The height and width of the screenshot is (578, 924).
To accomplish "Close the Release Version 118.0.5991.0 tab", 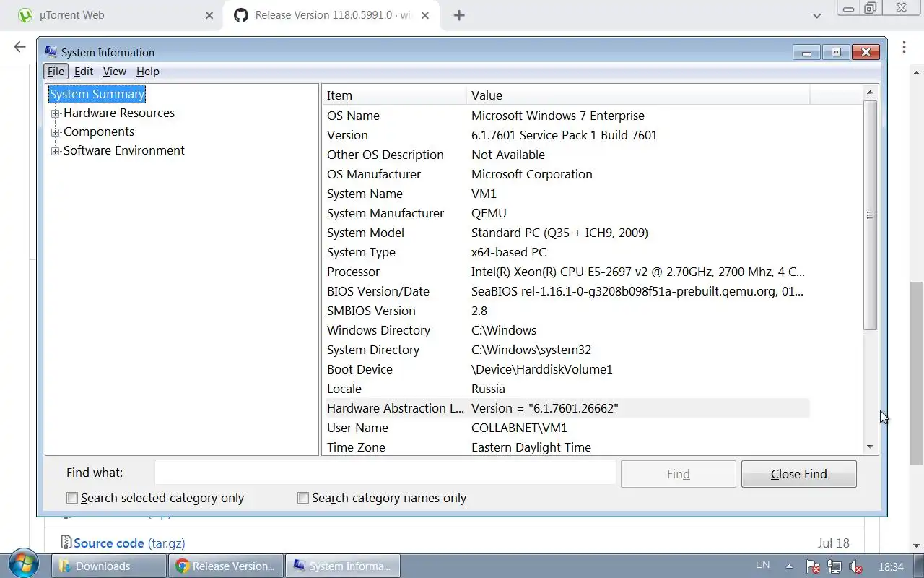I will click(x=426, y=15).
